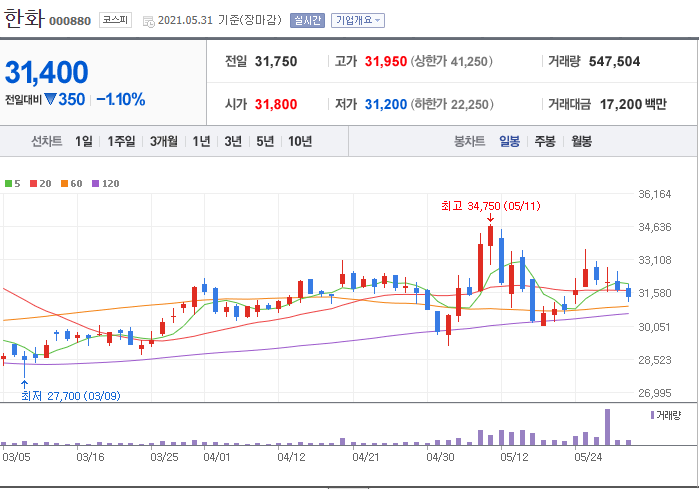Click the 거래대금 17,200 백만 value

(633, 104)
